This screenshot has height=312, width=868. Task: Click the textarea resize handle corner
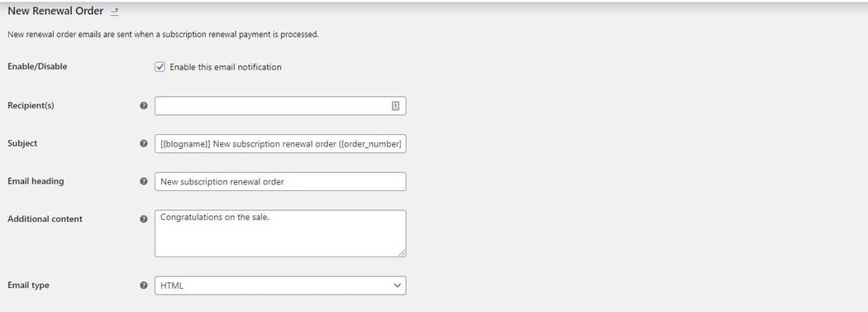(x=402, y=252)
